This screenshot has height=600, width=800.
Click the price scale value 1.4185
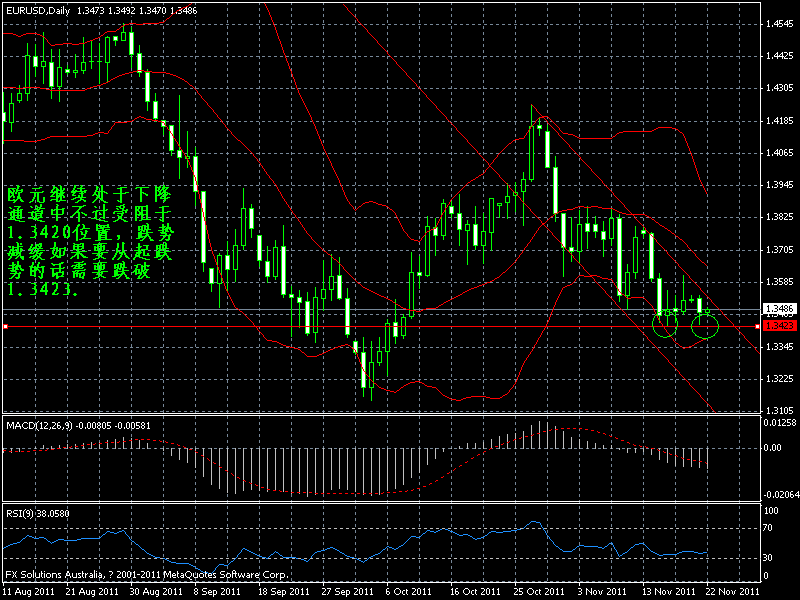(780, 121)
